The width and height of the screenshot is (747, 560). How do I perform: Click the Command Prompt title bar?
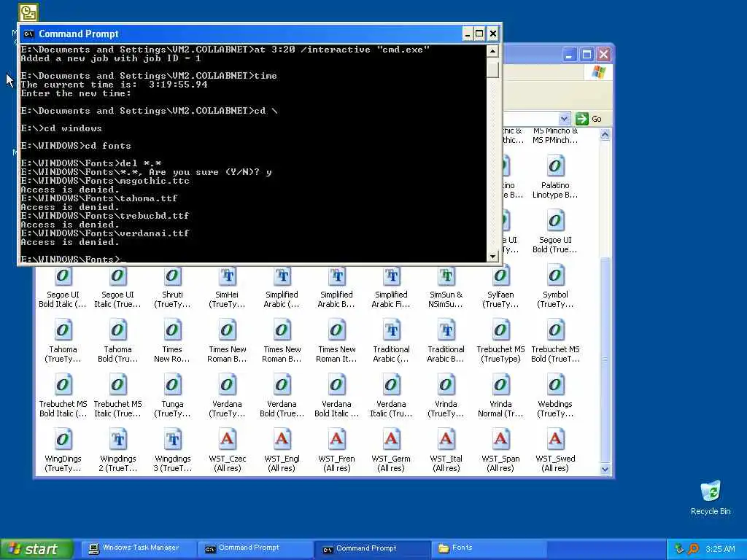242,34
